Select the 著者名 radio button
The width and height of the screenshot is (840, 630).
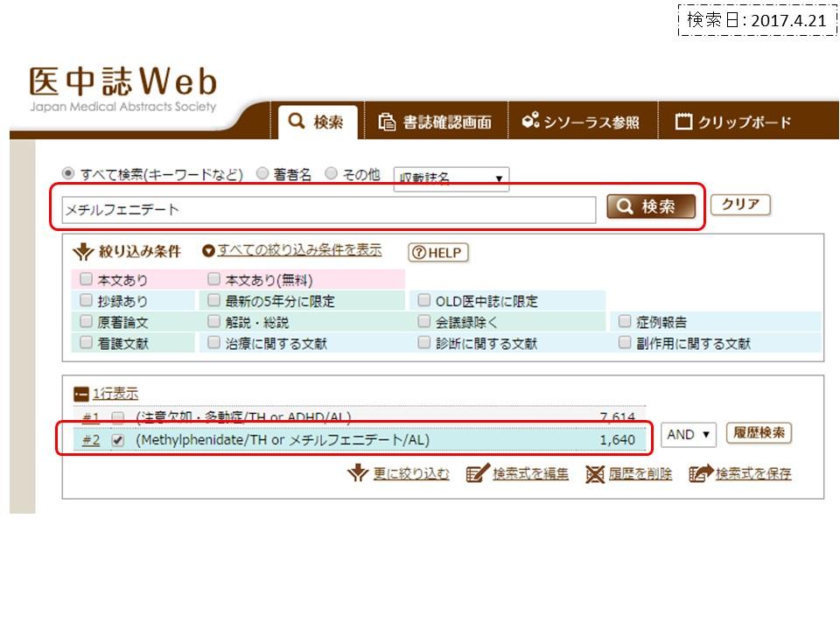262,173
